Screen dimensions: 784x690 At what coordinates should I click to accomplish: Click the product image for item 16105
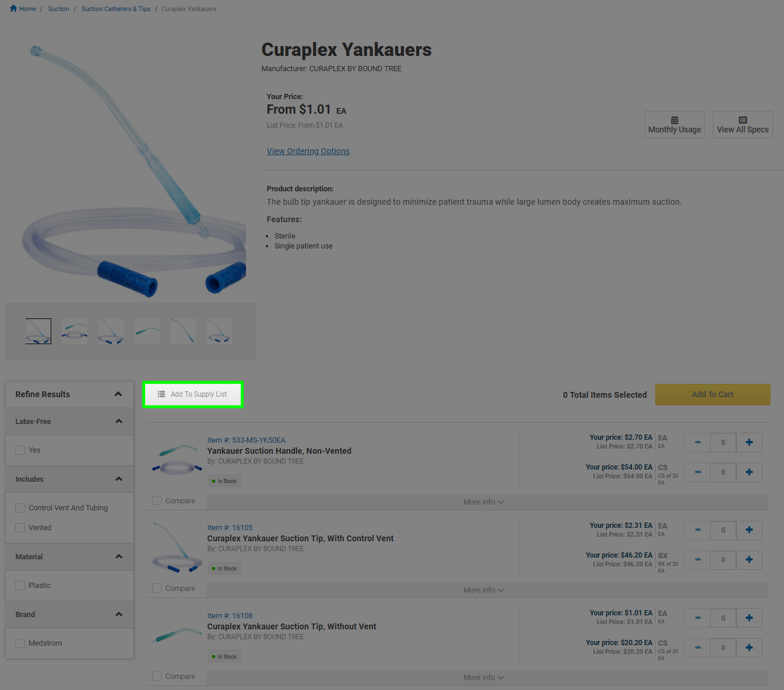pos(177,548)
